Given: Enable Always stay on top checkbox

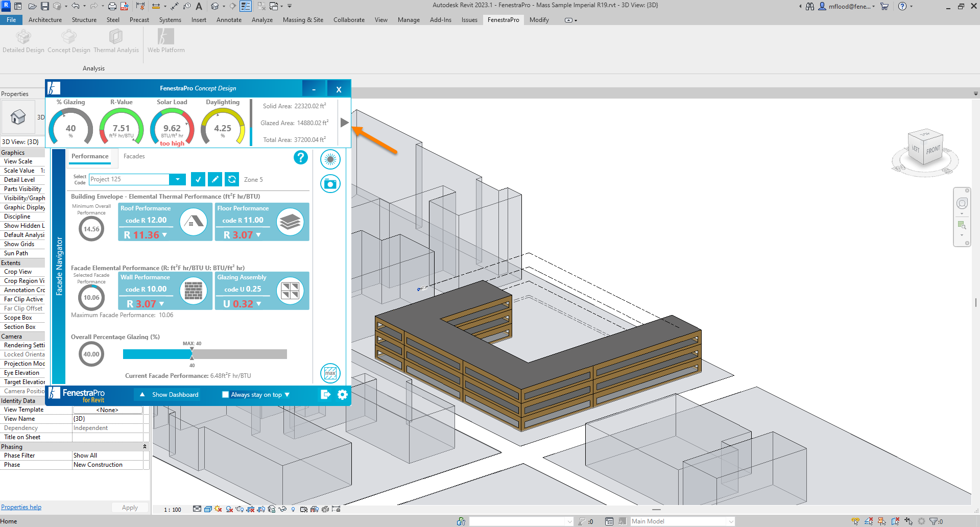Looking at the screenshot, I should click(225, 394).
